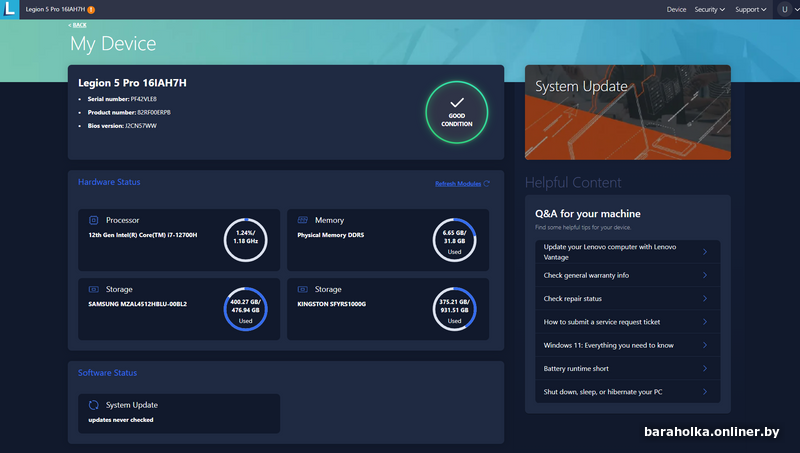Click chevron next to Check repair status
This screenshot has width=800, height=453.
(x=705, y=298)
